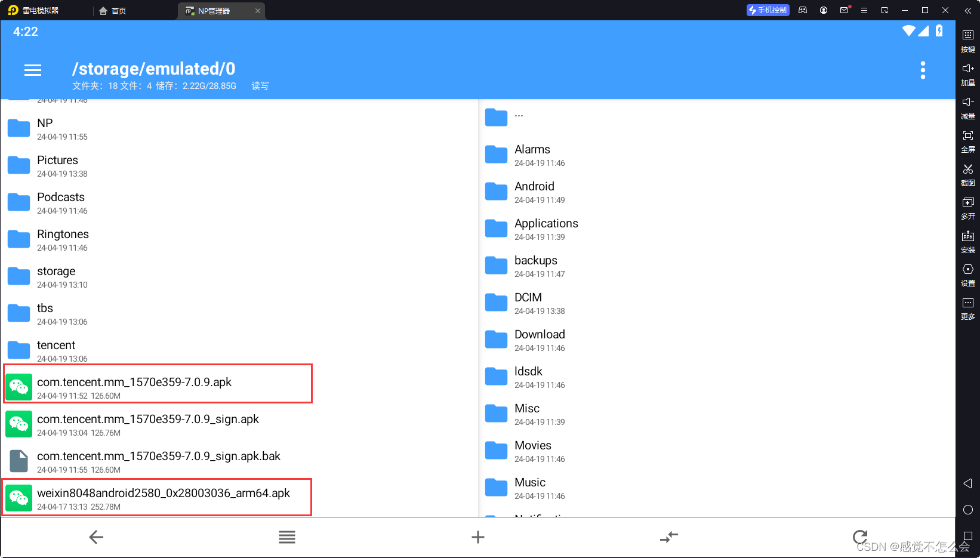This screenshot has width=980, height=558.
Task: Open 按键 key mapping in sidebar
Action: pyautogui.click(x=968, y=41)
